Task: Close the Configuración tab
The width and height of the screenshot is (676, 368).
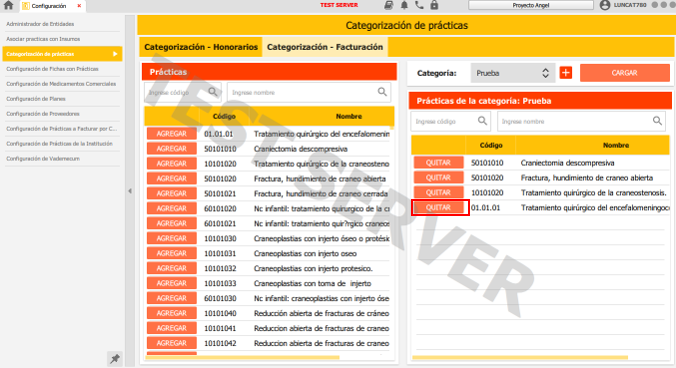Action: pos(79,6)
